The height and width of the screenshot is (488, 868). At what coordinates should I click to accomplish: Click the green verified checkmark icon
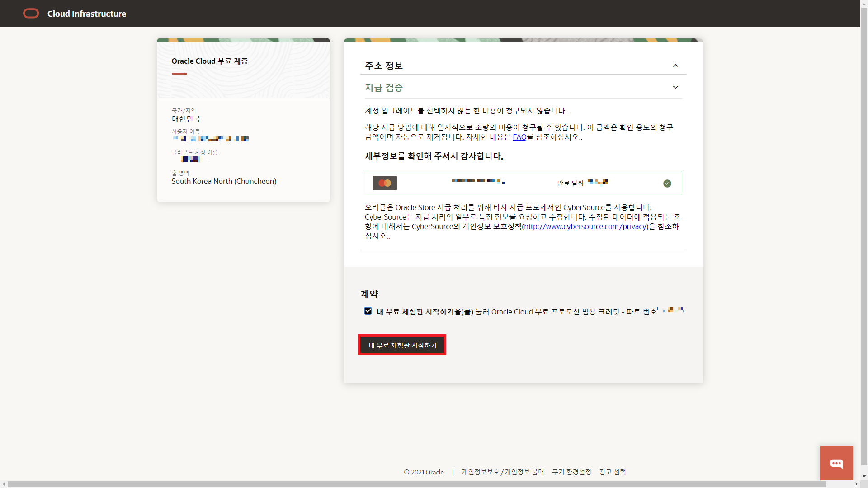click(x=667, y=183)
